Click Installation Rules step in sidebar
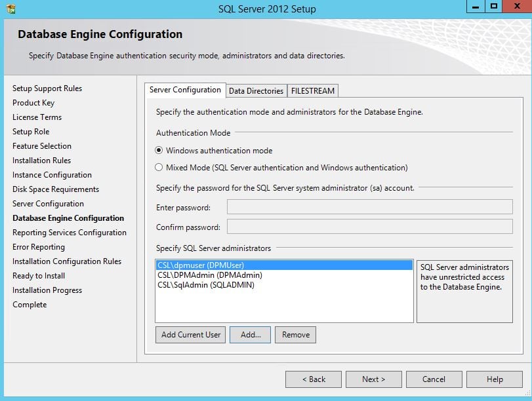Screen dimensions: 532x401 [x=41, y=161]
